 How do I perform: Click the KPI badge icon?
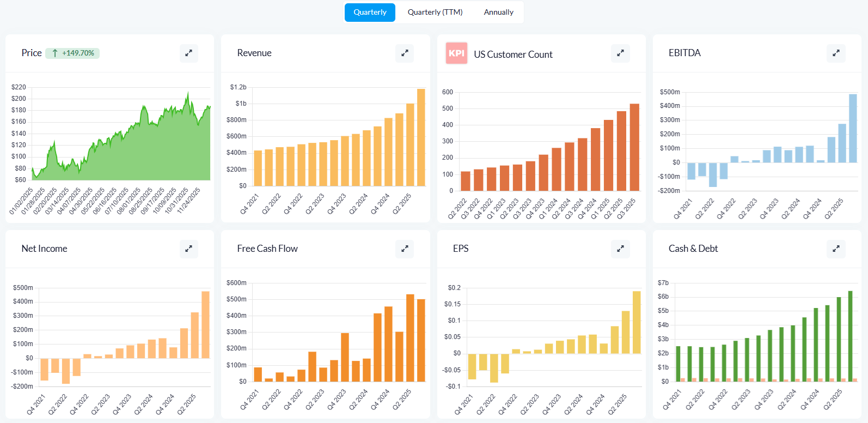(456, 53)
